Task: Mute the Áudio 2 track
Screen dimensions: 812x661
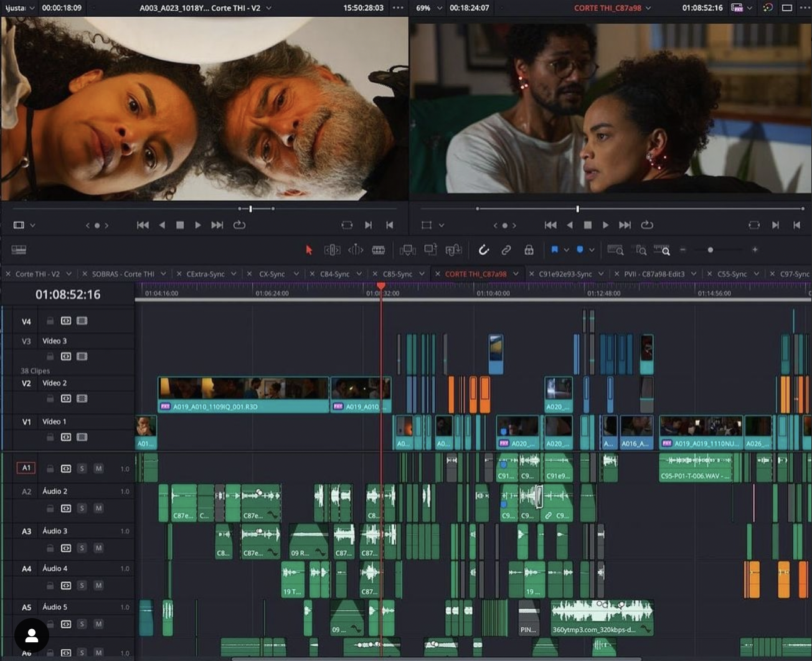Action: tap(98, 509)
